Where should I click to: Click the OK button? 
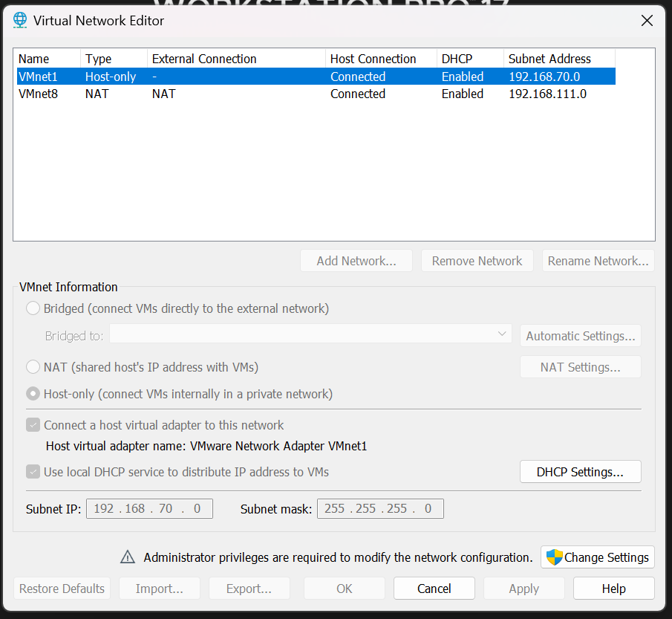[344, 588]
